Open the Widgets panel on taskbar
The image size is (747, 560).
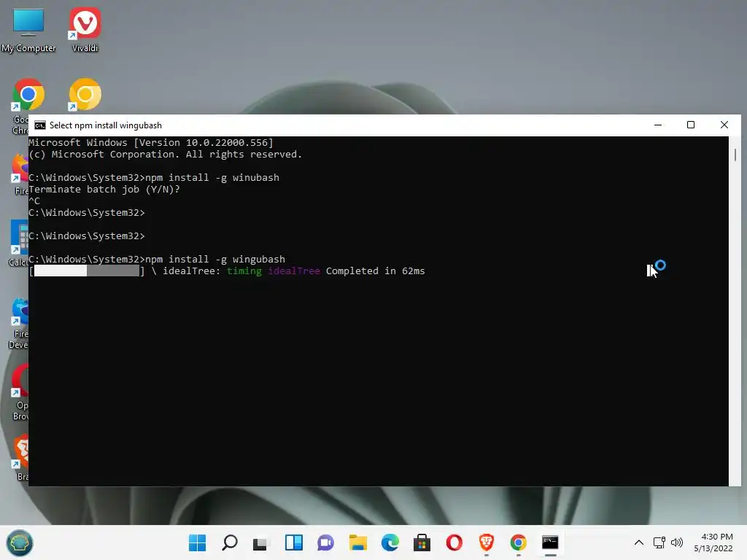point(293,542)
